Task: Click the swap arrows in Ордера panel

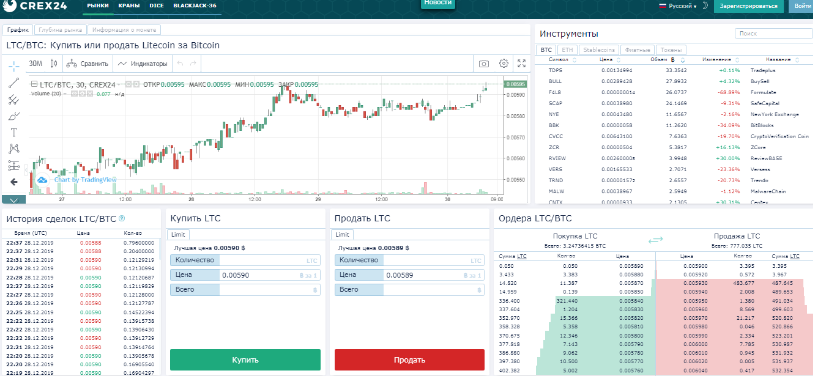Action: click(655, 240)
